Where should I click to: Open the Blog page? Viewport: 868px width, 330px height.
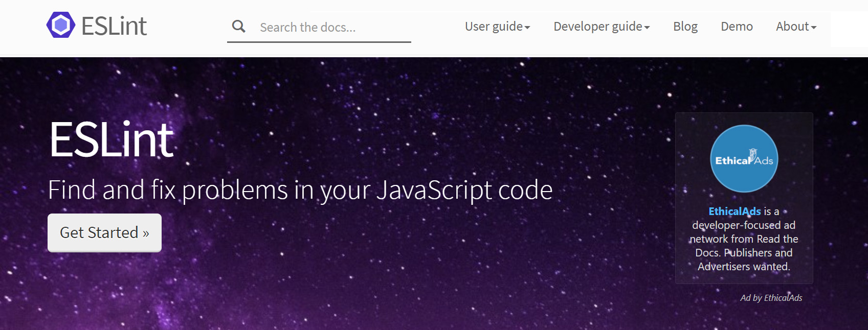pyautogui.click(x=685, y=27)
